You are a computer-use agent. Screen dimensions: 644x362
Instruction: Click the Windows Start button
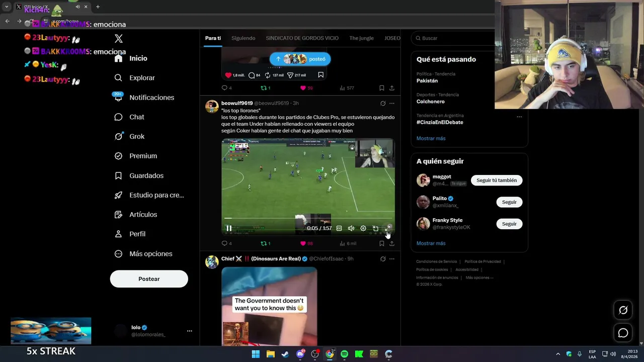[x=256, y=354]
